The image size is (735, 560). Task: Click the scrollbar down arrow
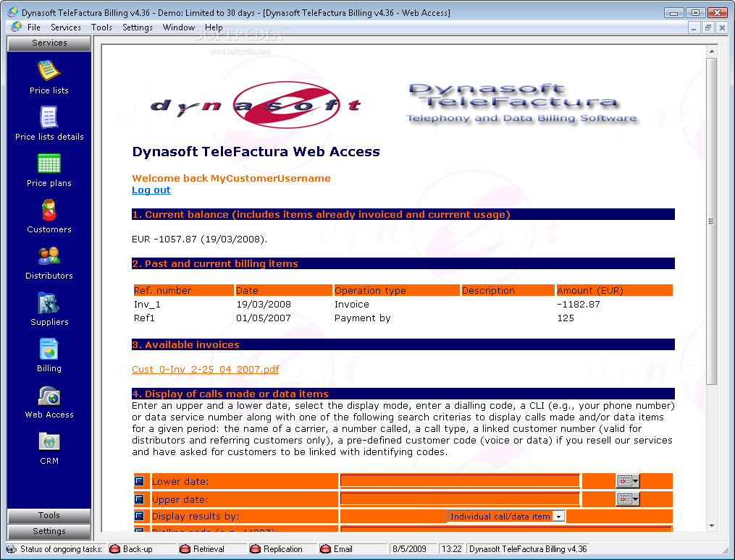click(711, 525)
